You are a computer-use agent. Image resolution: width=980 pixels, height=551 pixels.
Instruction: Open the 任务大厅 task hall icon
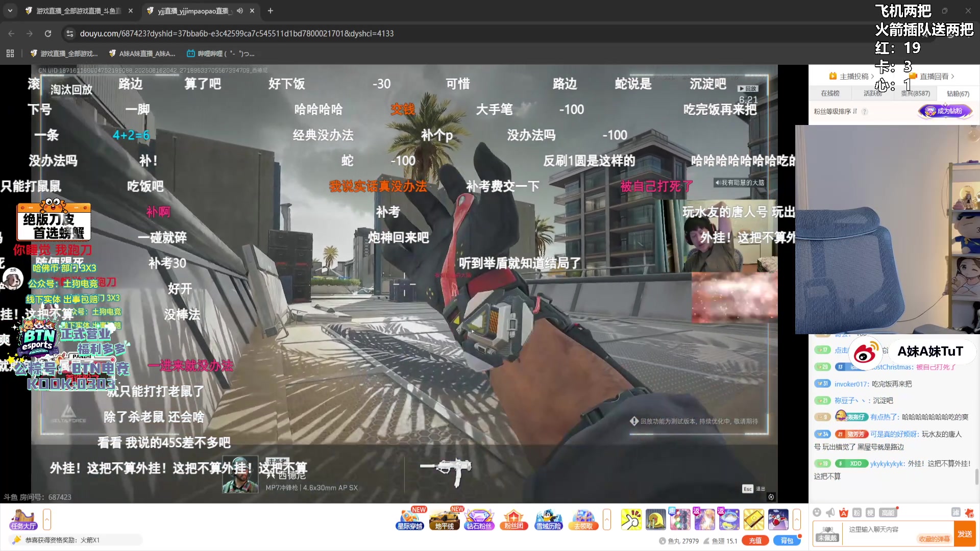click(x=23, y=519)
